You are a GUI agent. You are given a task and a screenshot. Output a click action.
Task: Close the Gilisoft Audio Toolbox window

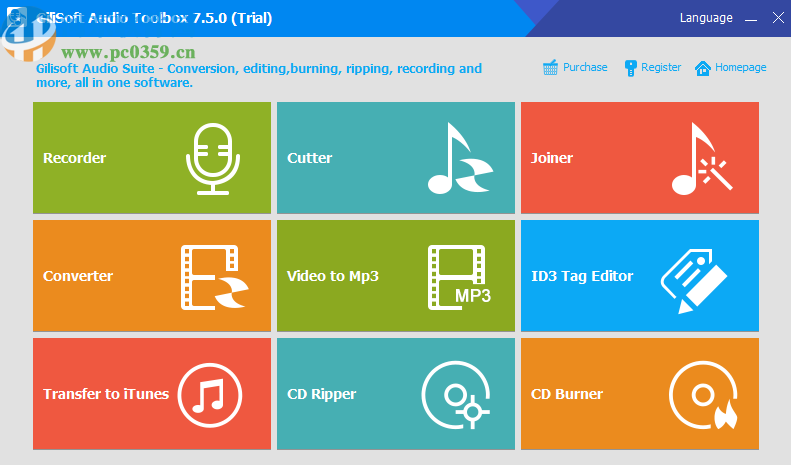point(778,18)
